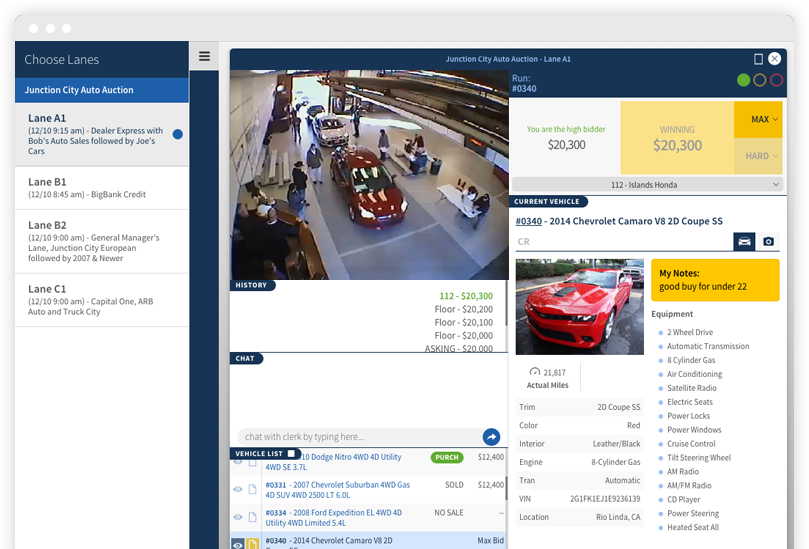Click the Satellite Radio equipment item

691,388
